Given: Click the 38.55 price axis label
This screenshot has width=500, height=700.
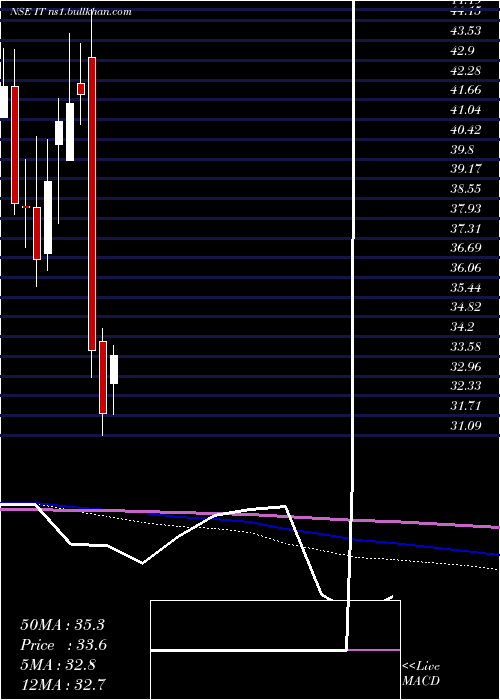Looking at the screenshot, I should 466,188.
